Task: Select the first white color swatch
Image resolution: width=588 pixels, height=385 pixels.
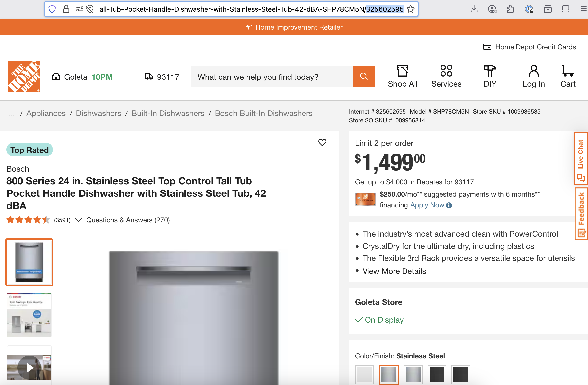Action: 364,375
